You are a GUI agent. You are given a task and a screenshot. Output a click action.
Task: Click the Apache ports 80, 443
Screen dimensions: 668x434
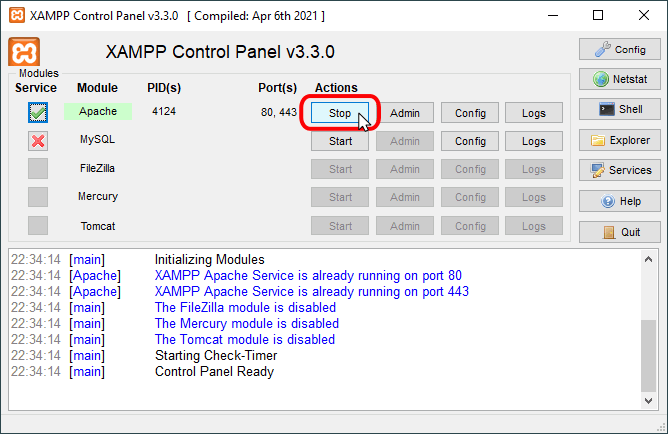pyautogui.click(x=279, y=112)
